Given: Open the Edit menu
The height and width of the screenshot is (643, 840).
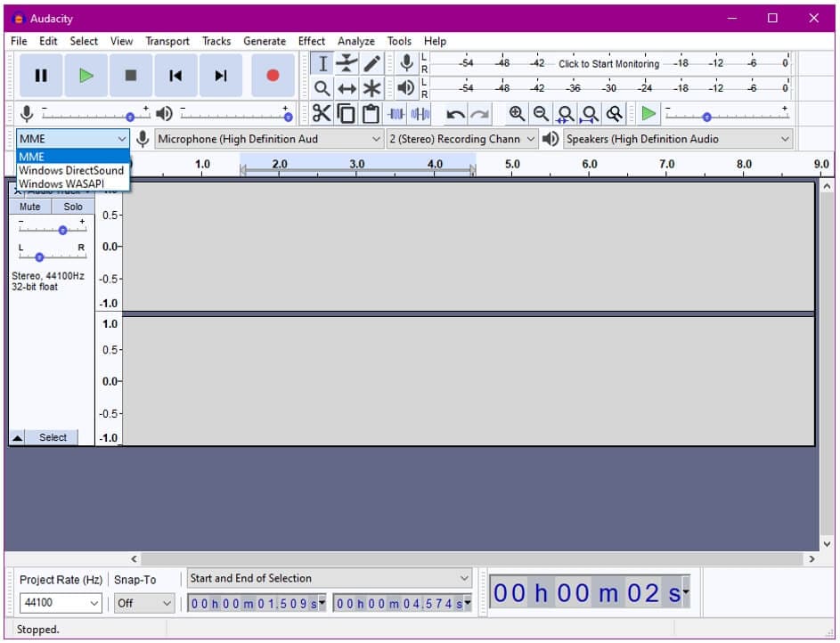Looking at the screenshot, I should tap(48, 41).
